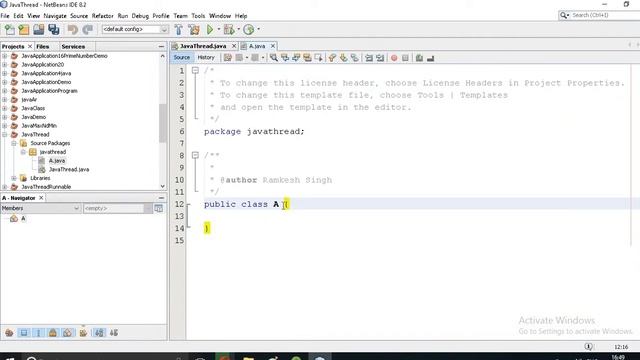640x360 pixels.
Task: Toggle Show Non-Public Members in Navigator
Action: pos(53,333)
